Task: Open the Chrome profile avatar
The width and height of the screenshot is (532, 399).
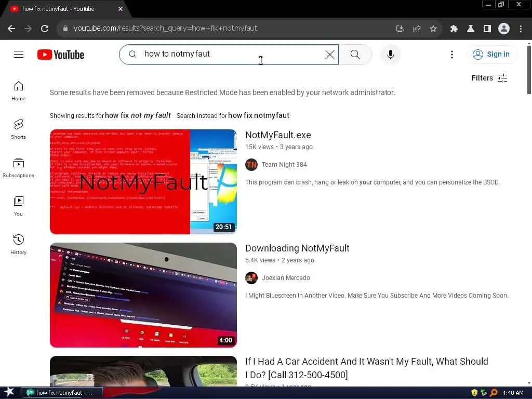Action: 504,29
